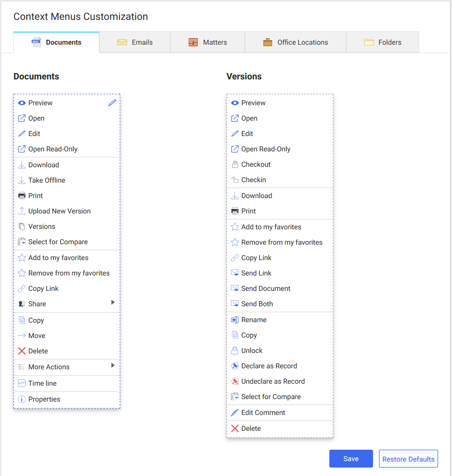The image size is (452, 476).
Task: Click the red Delete X icon under Versions
Action: pos(234,428)
